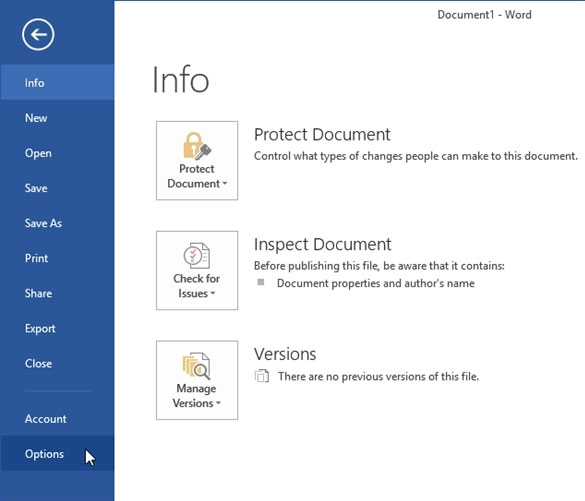
Task: Open the Print page
Action: tap(57, 258)
